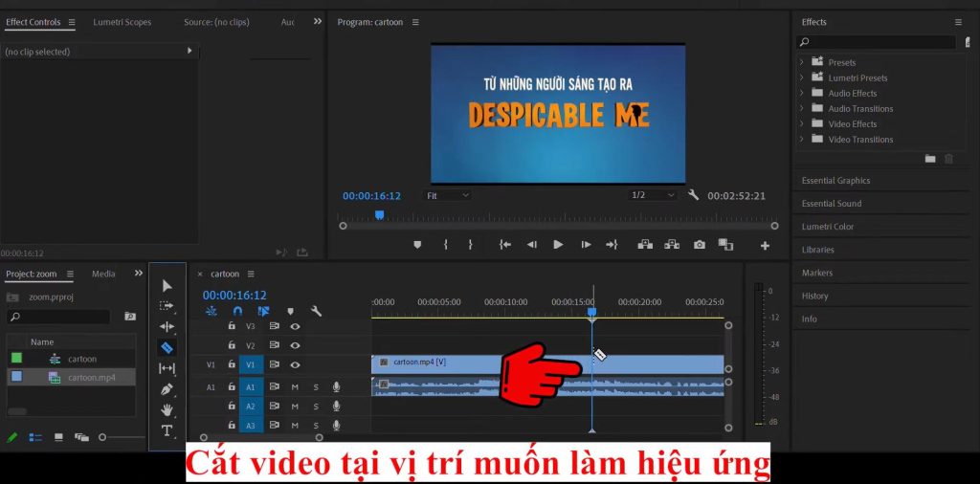Export a frame with the camera icon
Viewport: 980px width, 484px height.
[700, 245]
